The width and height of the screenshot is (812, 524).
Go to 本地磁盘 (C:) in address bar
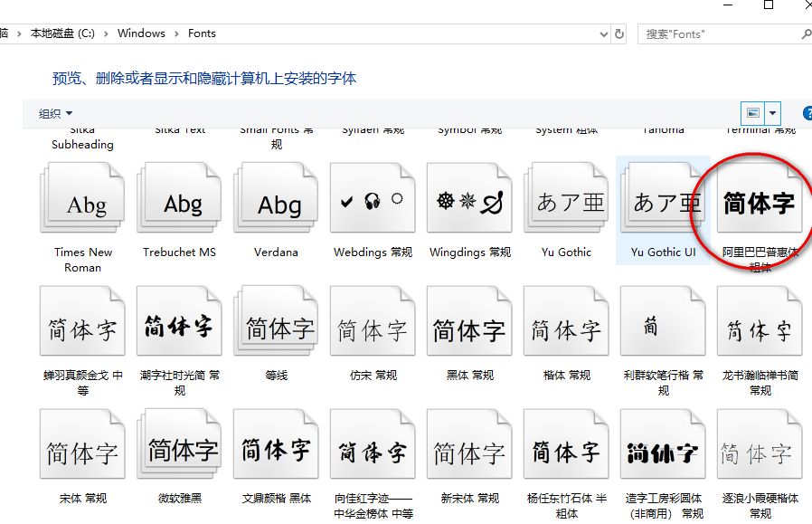(x=61, y=33)
